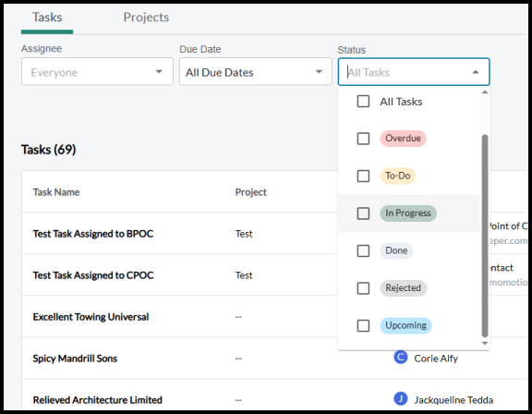Image resolution: width=532 pixels, height=414 pixels.
Task: Click Test project in CPOC row
Action: tap(244, 275)
